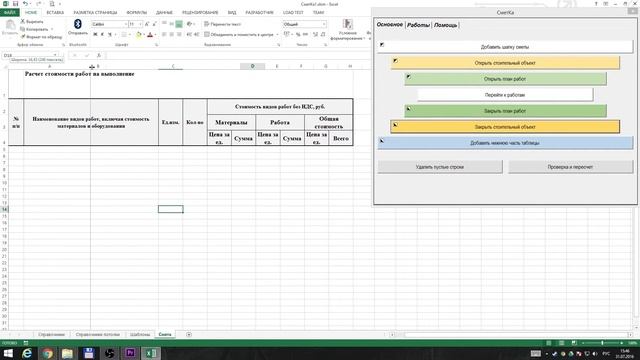Screen dimensions: 640x360
Task: Click Перейти к работам button
Action: [x=505, y=95]
